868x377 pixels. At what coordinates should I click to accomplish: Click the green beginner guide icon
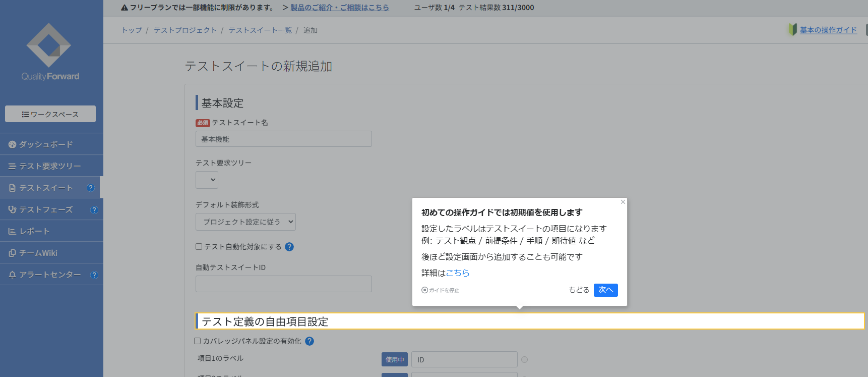(x=792, y=30)
